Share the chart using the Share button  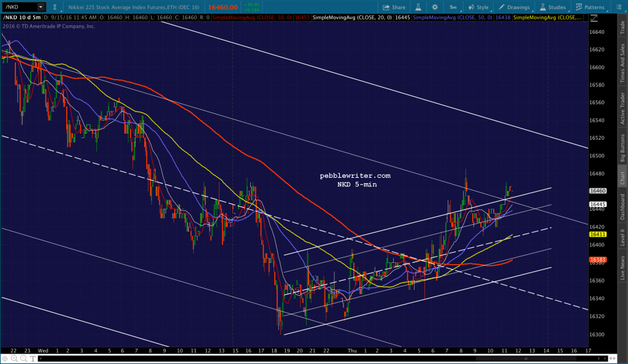coord(394,7)
